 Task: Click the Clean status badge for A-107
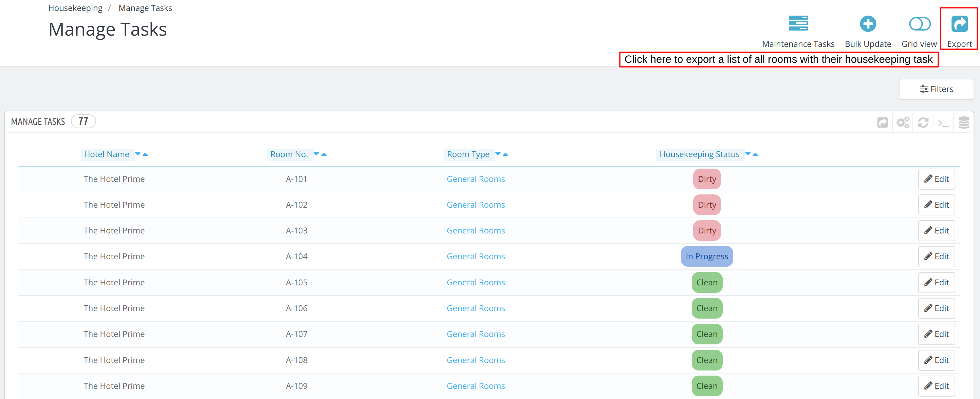(707, 334)
